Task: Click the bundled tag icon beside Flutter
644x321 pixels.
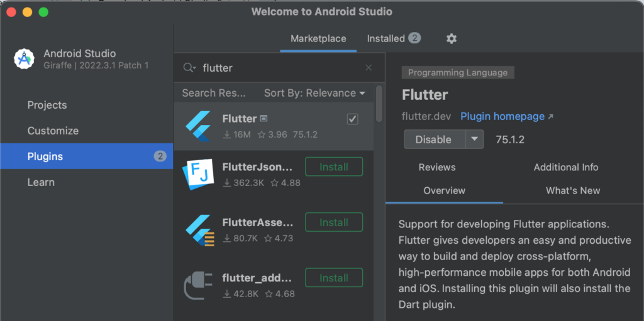Action: (x=264, y=119)
